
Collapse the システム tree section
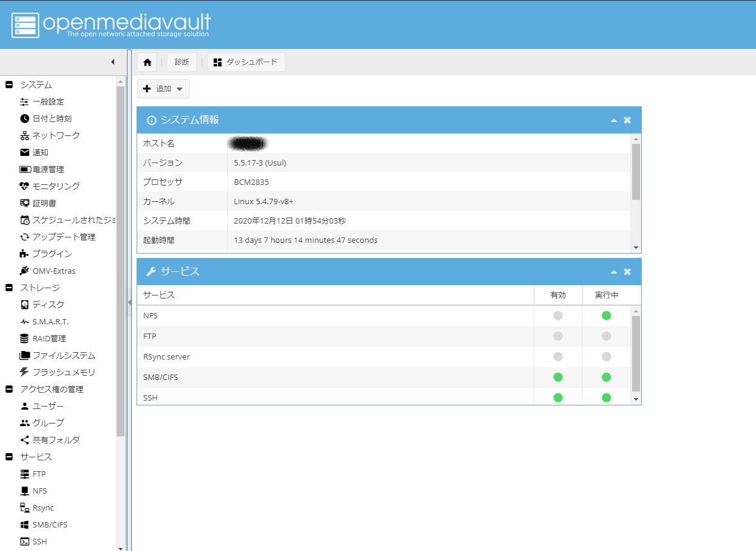pos(9,85)
